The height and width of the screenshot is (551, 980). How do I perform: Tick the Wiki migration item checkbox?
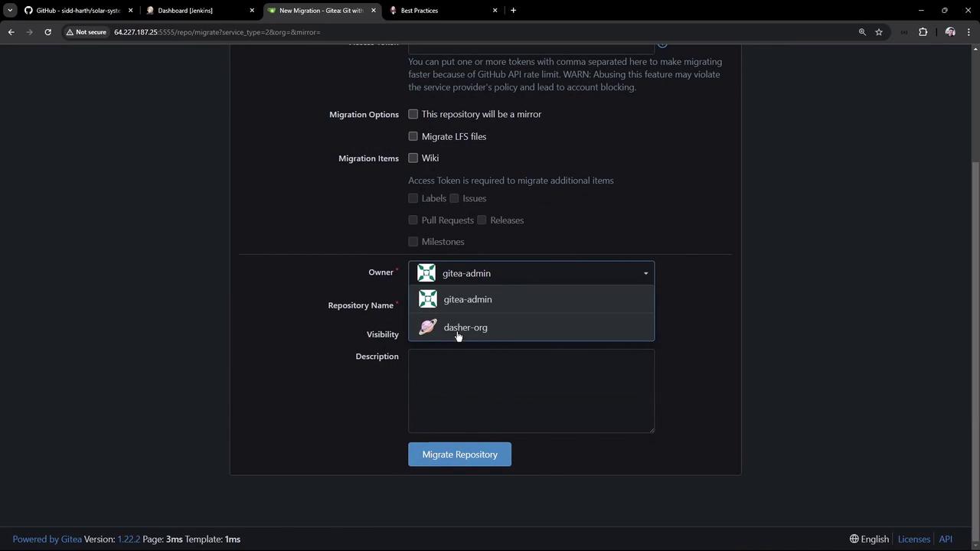point(413,158)
